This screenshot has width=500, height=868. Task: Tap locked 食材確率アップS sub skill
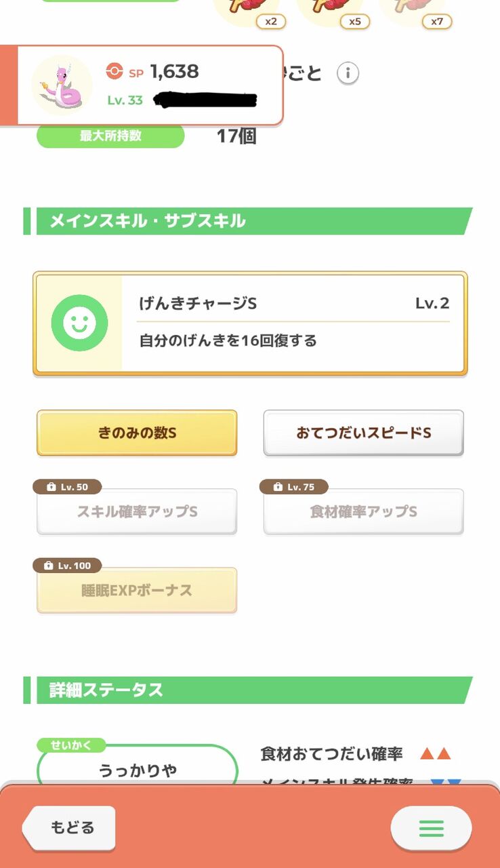(x=363, y=512)
